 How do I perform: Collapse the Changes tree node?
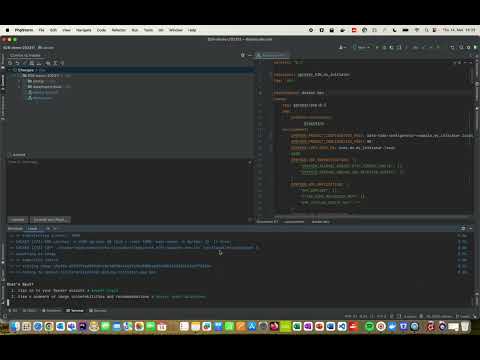[x=9, y=70]
